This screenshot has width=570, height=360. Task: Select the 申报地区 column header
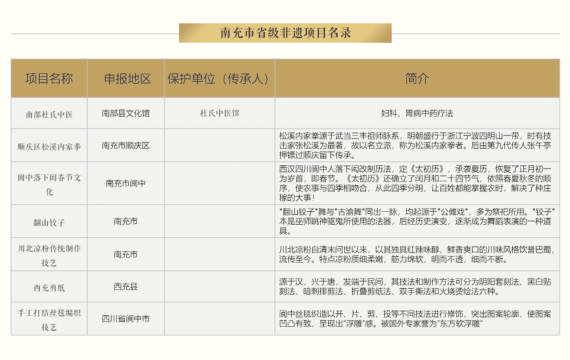click(127, 79)
